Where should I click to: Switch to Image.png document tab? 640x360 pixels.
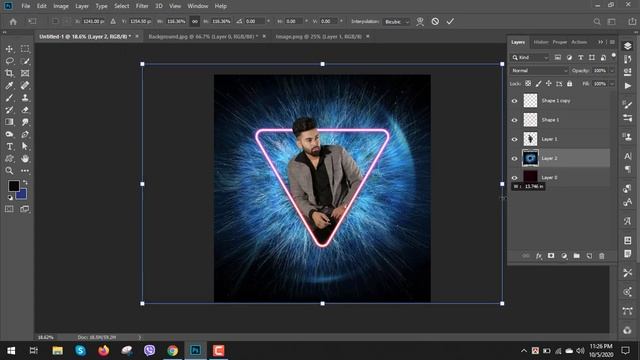pos(318,36)
